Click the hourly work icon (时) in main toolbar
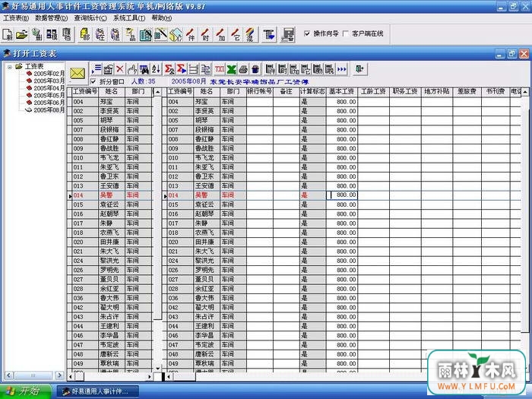This screenshot has height=399, width=532. (206, 34)
